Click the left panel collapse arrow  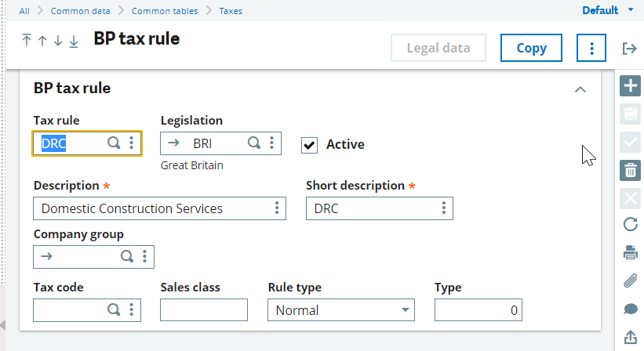[2, 325]
